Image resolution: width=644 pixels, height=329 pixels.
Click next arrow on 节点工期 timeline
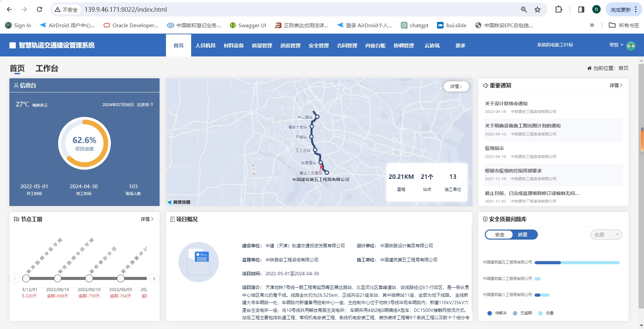pos(154,278)
